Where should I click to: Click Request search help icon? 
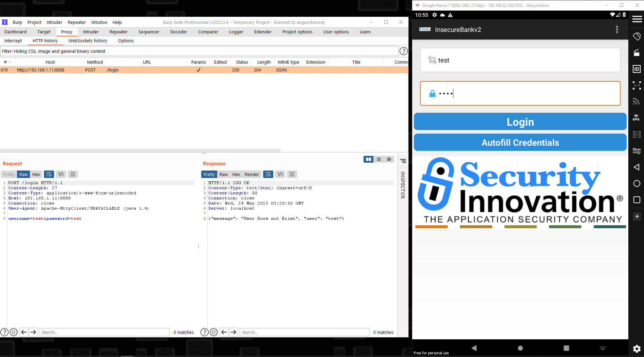click(4, 332)
